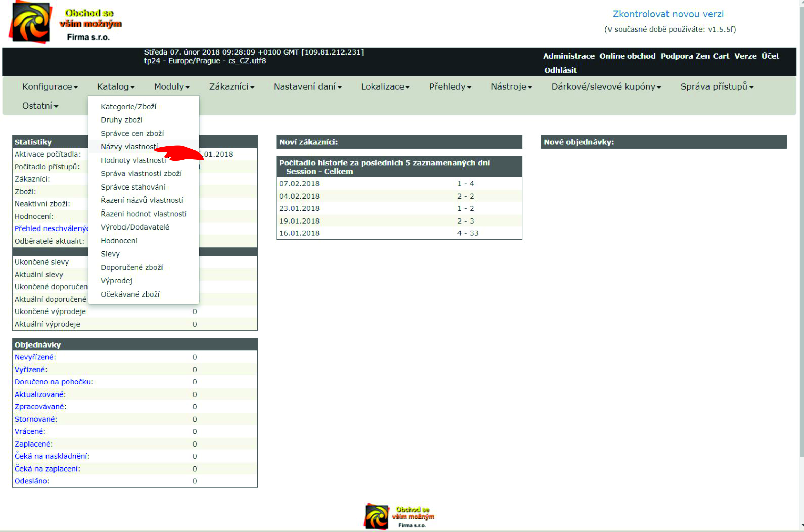
Task: Click the Odhlásit link
Action: tap(560, 70)
